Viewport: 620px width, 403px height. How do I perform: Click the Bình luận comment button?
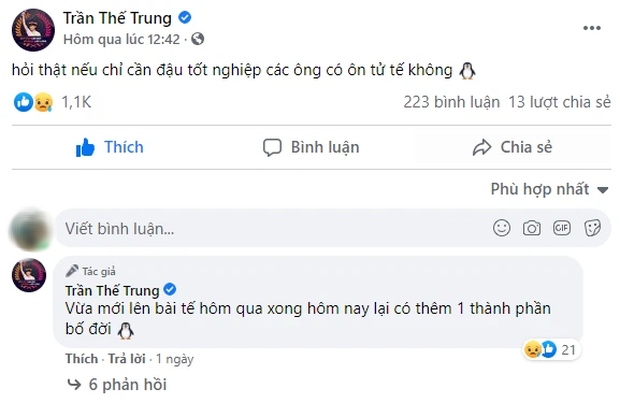tap(311, 147)
